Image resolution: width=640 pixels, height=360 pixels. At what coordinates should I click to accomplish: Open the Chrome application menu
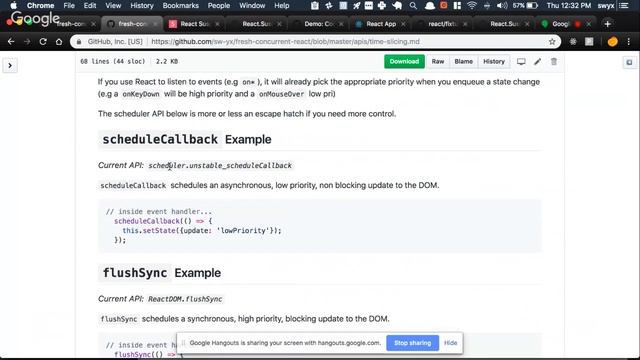(40, 6)
